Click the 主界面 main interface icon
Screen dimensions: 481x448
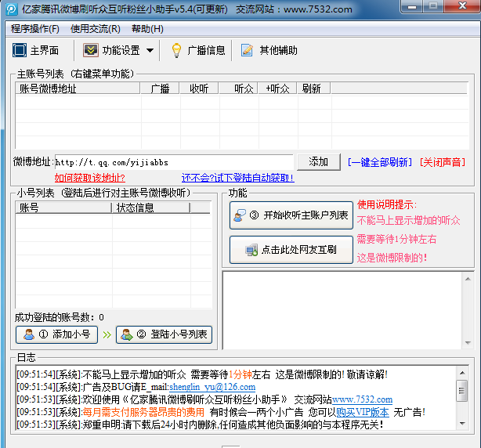(x=19, y=50)
